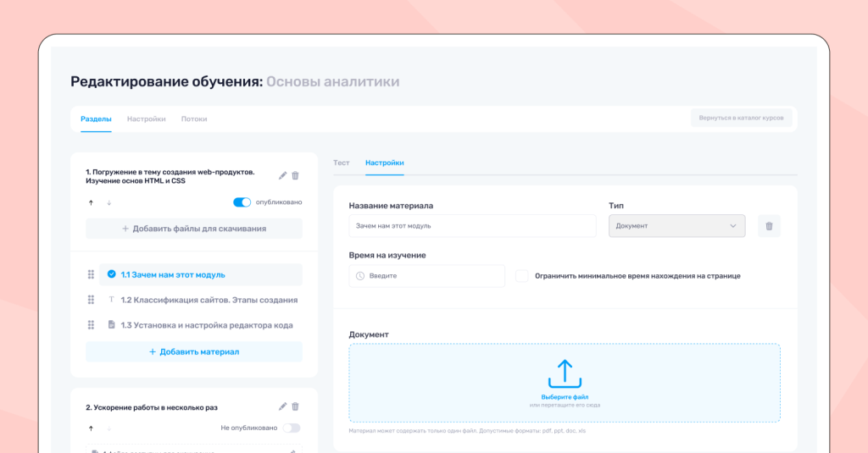Delete section 1 using trash icon
This screenshot has width=868, height=453.
click(296, 175)
